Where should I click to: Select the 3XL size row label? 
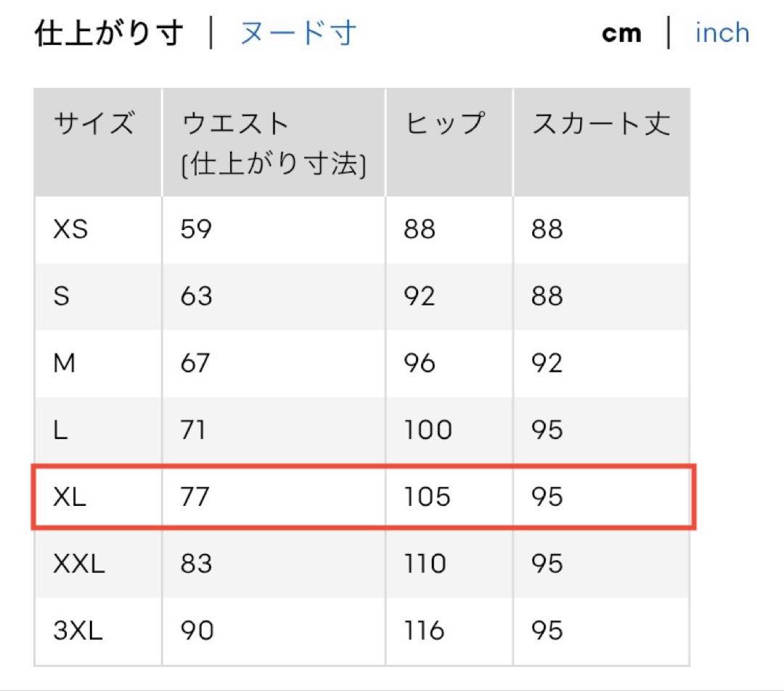pyautogui.click(x=78, y=631)
